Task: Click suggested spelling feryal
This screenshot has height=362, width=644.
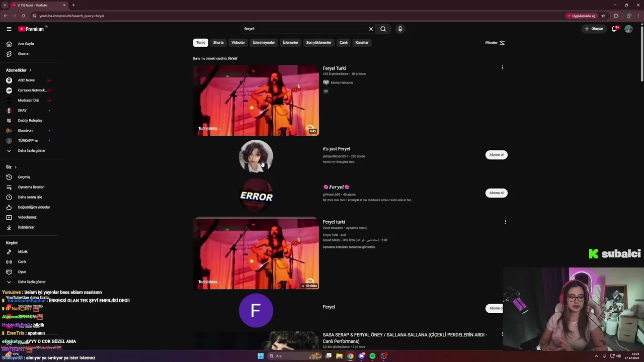Action: [x=232, y=58]
